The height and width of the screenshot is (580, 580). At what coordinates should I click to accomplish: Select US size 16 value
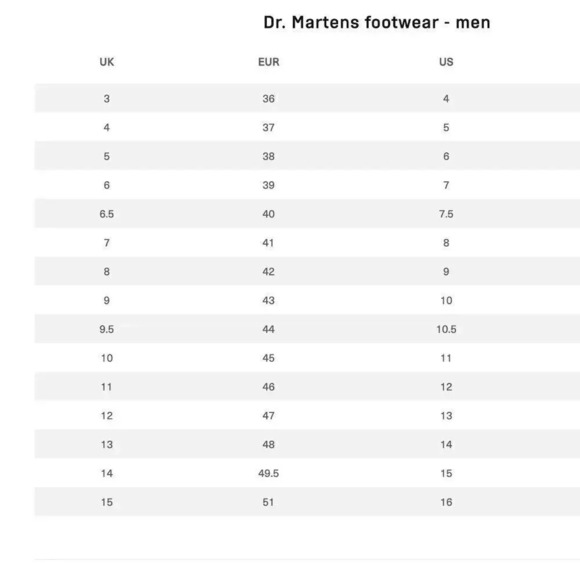coord(446,503)
